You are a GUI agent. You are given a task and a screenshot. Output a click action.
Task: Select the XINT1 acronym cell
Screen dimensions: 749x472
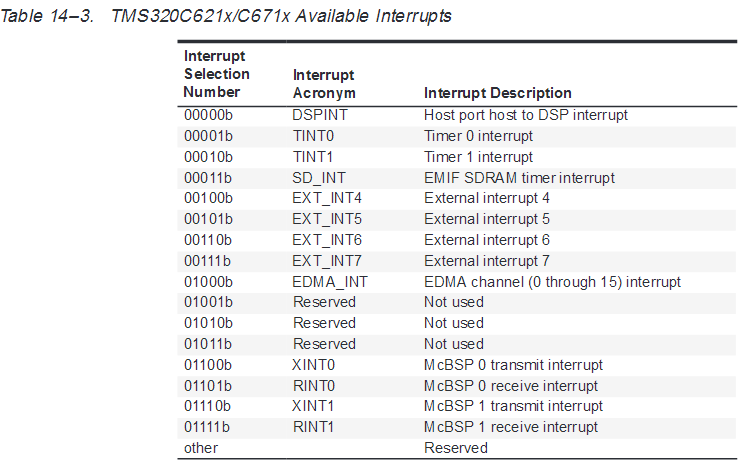316,407
